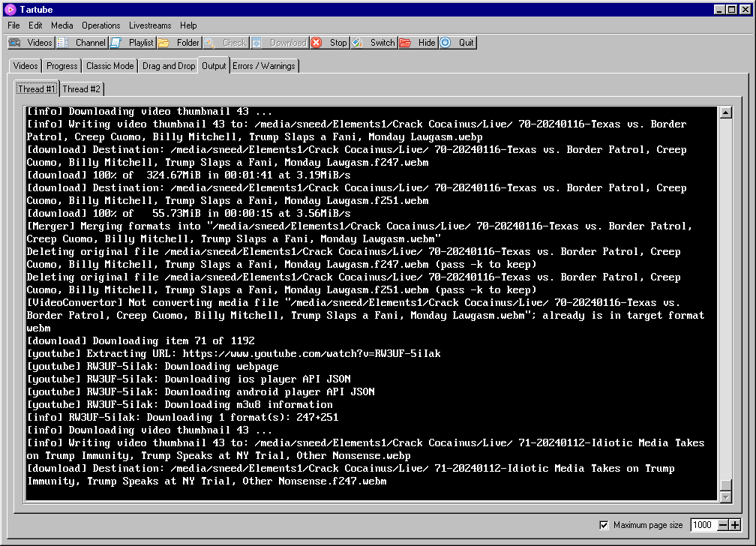Click the output vertical scrollbar thumb
756x546 pixels.
coord(726,484)
